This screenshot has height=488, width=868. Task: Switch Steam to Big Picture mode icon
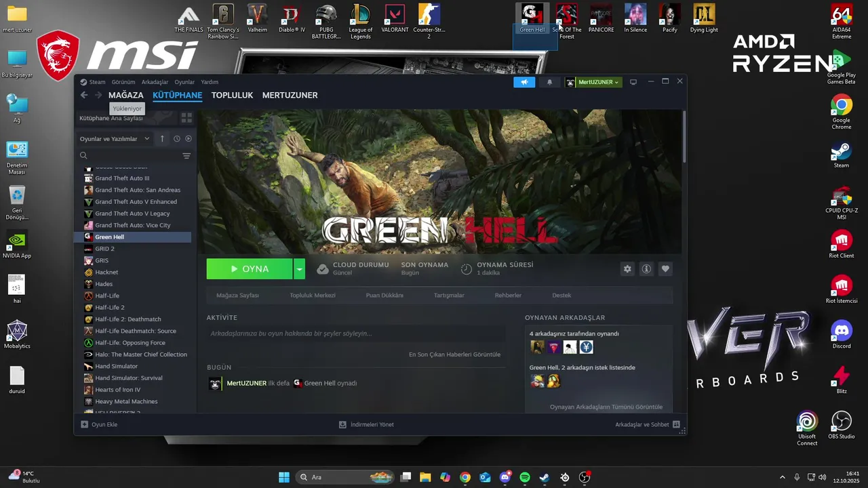(633, 82)
